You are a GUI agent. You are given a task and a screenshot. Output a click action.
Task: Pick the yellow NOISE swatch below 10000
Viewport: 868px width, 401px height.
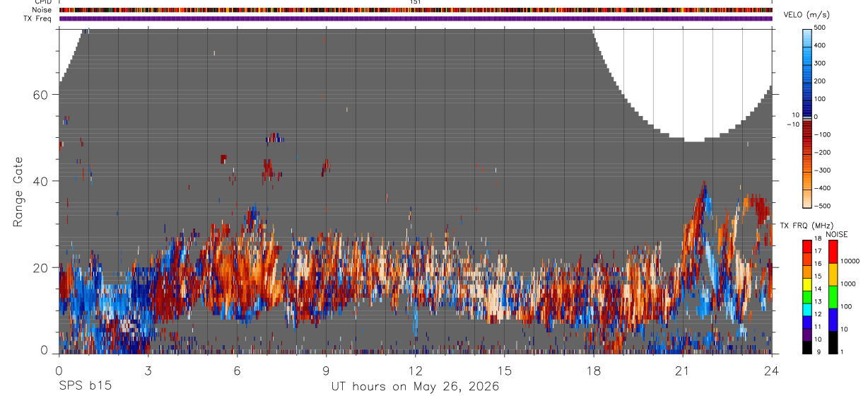pyautogui.click(x=833, y=274)
